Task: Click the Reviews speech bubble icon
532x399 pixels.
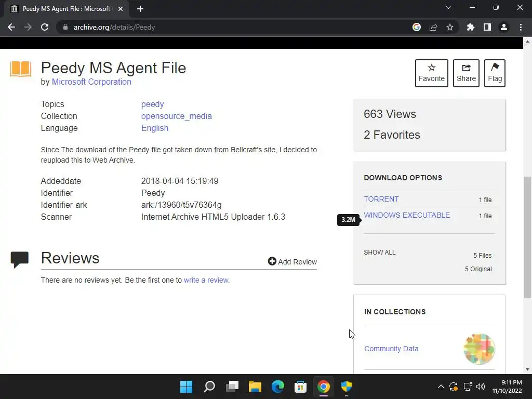Action: pos(20,260)
